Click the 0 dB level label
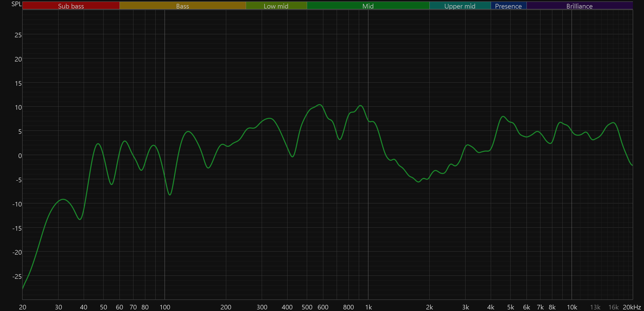Viewport: 644px width, 311px height. coord(20,156)
